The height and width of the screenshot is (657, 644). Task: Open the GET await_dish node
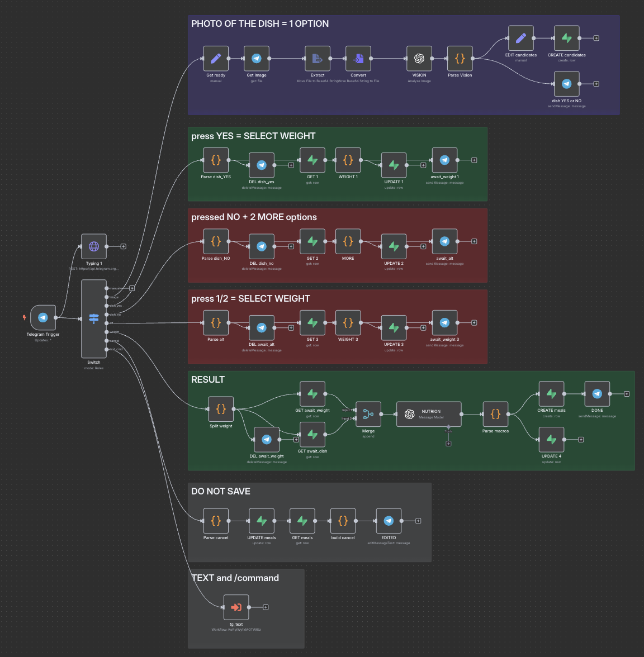(x=312, y=435)
